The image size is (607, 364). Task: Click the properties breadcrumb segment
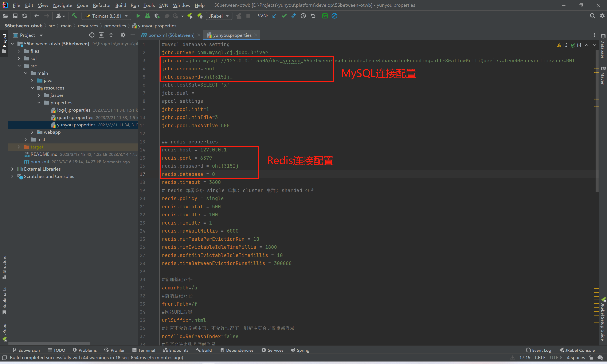click(115, 26)
